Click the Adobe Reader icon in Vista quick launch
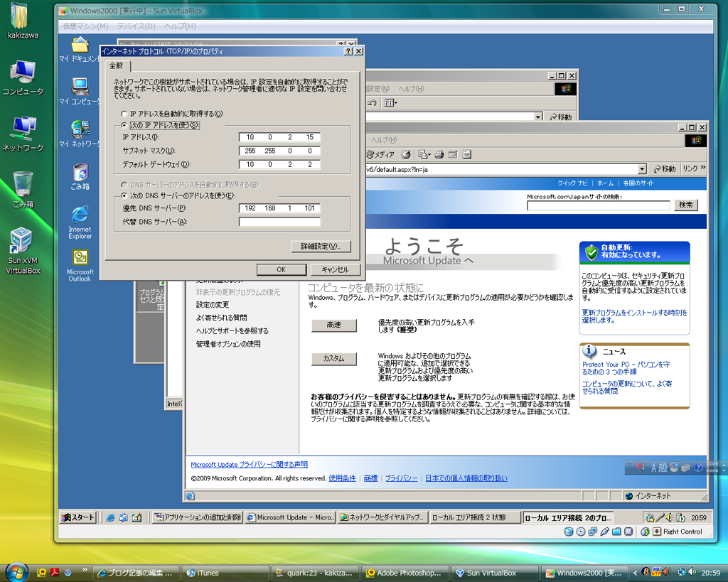Screen dimensions: 728x582 point(54,572)
